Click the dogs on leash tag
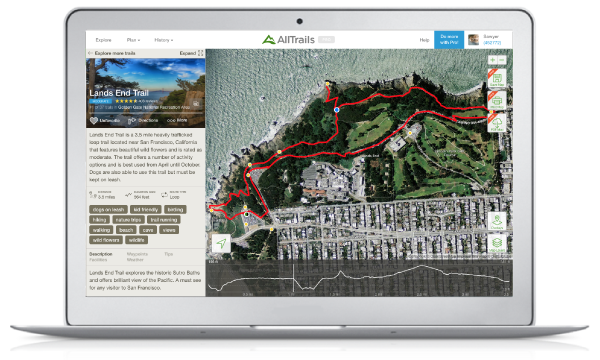This screenshot has height=360, width=600. (x=108, y=210)
